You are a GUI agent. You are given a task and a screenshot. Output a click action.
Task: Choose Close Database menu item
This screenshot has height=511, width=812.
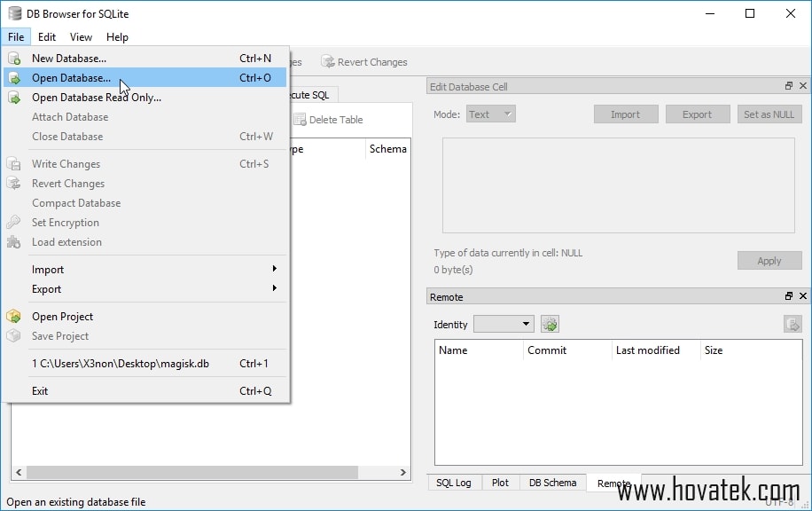(x=145, y=137)
